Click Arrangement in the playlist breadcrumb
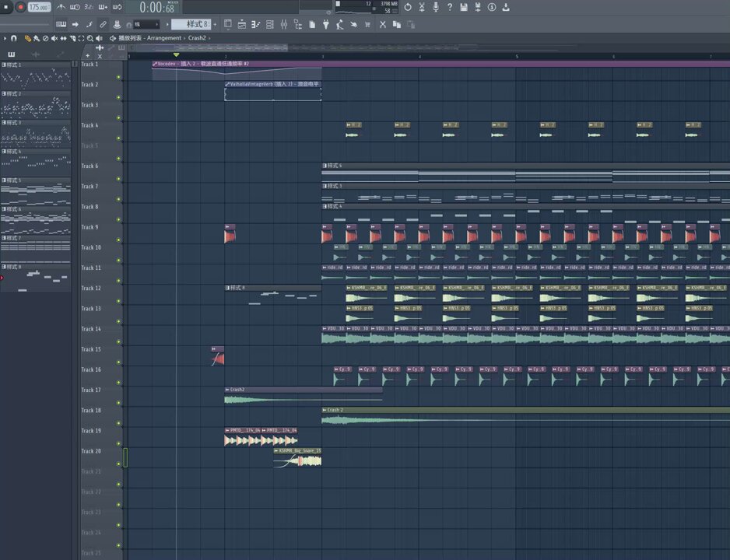The image size is (730, 560). click(x=164, y=38)
